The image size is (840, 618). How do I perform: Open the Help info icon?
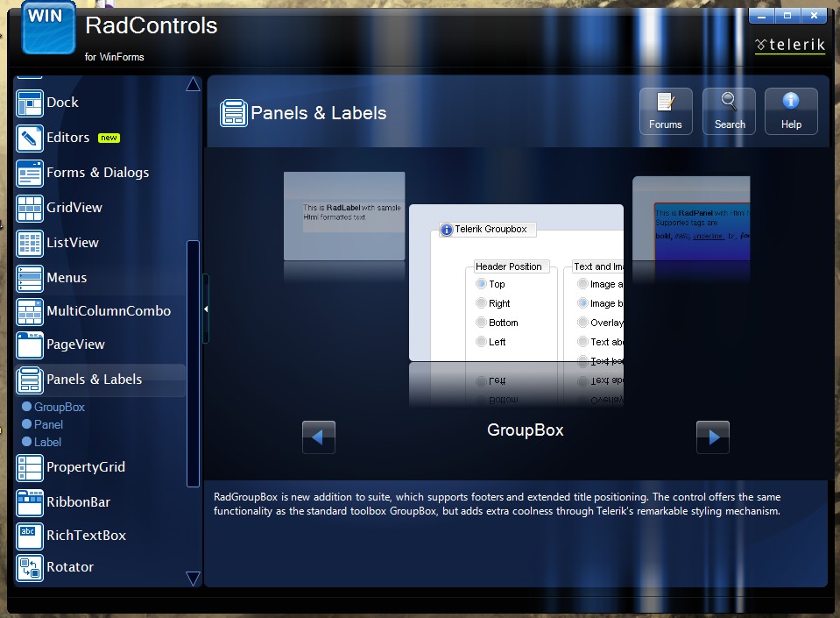(791, 103)
